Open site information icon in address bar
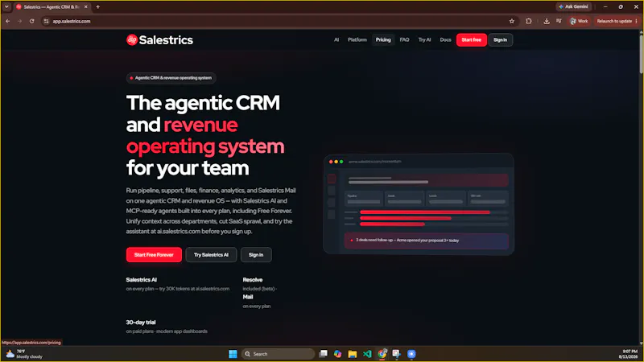The height and width of the screenshot is (362, 644). 46,22
